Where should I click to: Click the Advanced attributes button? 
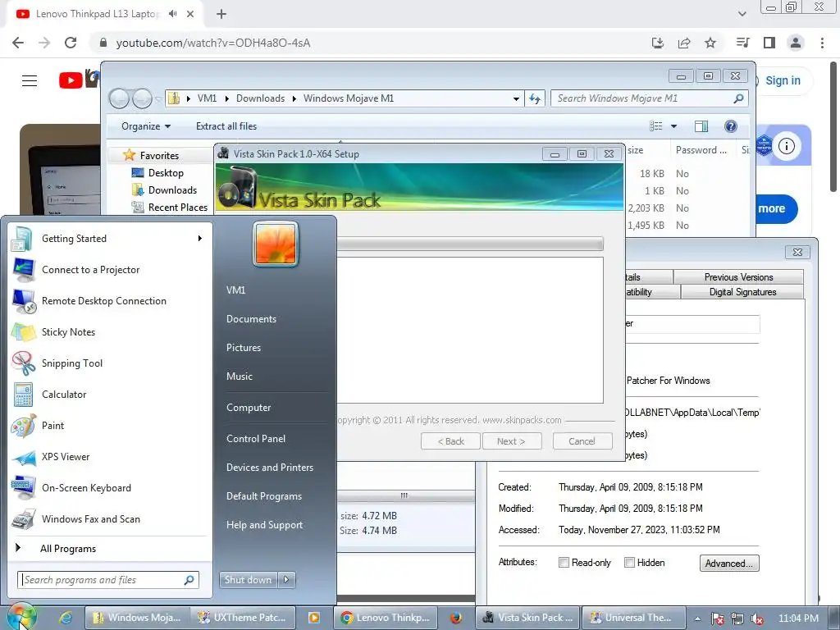coord(729,563)
